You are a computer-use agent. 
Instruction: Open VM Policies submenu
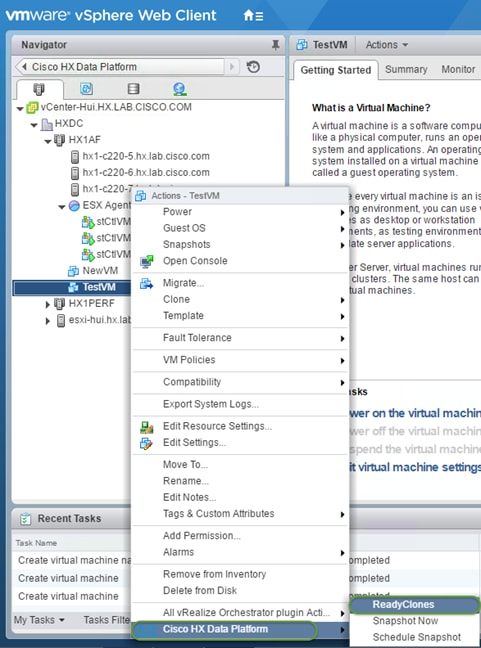point(240,360)
